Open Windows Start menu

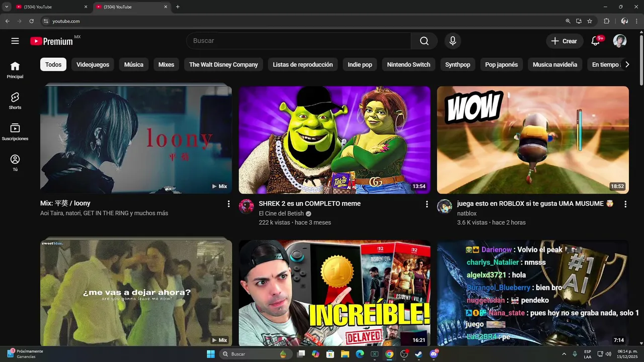pos(211,354)
